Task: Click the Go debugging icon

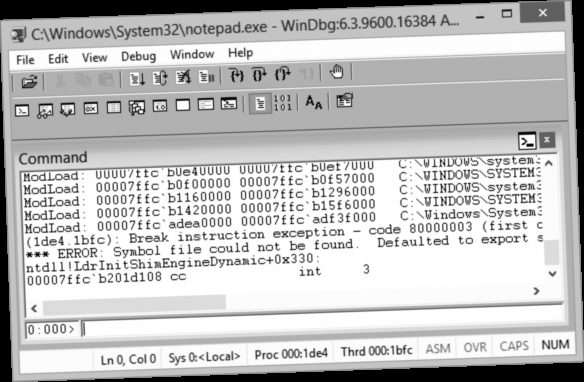Action: tap(137, 79)
